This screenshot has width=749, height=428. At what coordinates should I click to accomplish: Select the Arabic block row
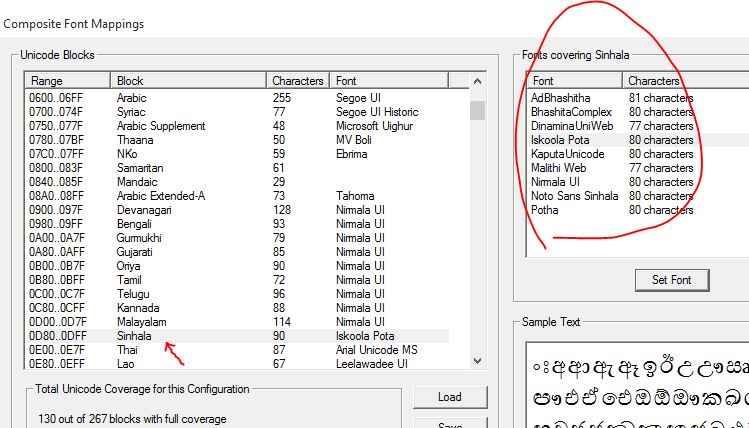tap(237, 98)
